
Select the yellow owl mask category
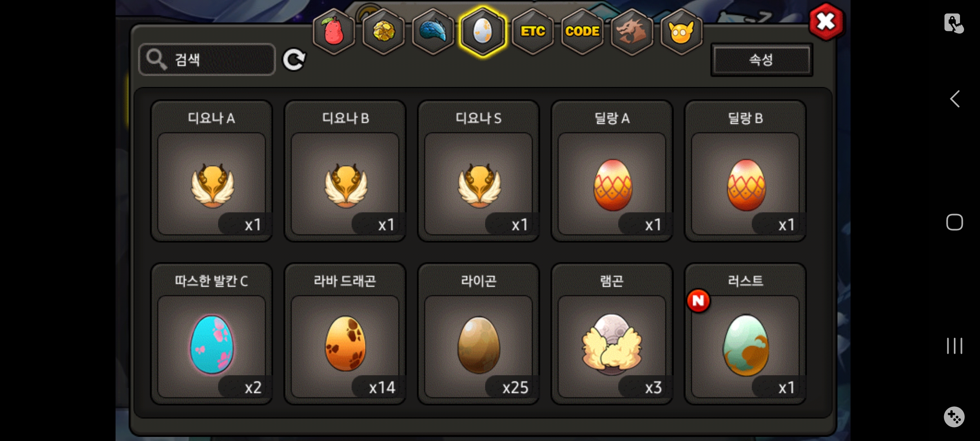coord(681,31)
